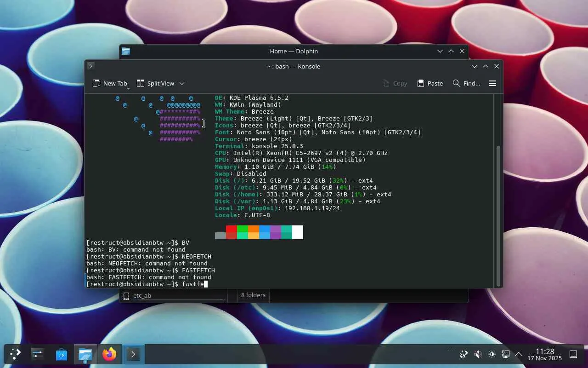588x368 pixels.
Task: Switch to Dolphin via its taskbar icon
Action: point(85,354)
